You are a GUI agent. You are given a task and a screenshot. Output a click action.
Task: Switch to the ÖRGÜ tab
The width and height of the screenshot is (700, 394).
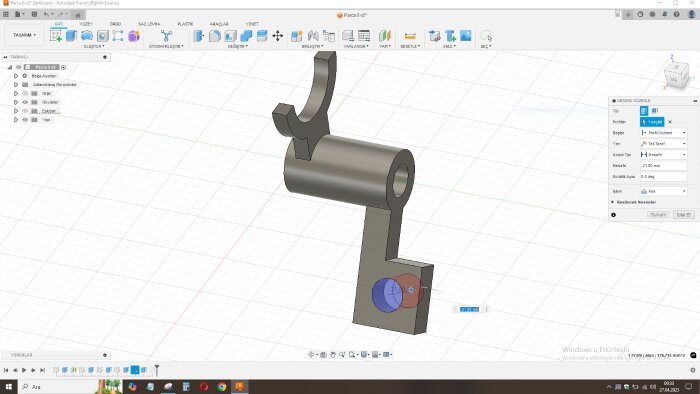115,24
